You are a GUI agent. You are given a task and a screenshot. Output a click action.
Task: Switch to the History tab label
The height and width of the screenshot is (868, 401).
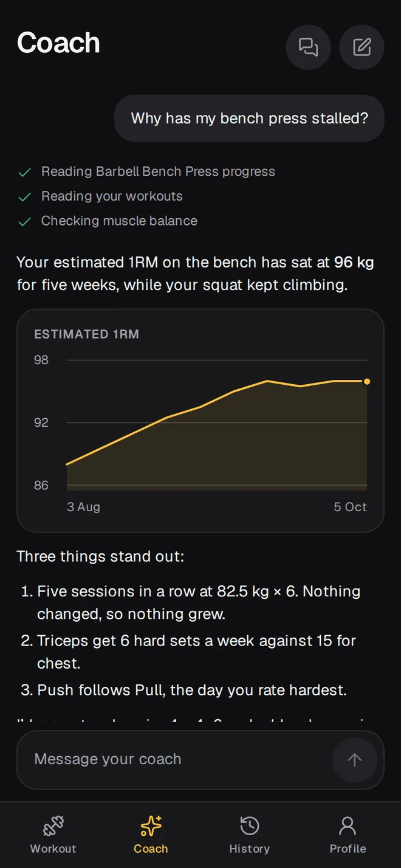coord(250,849)
